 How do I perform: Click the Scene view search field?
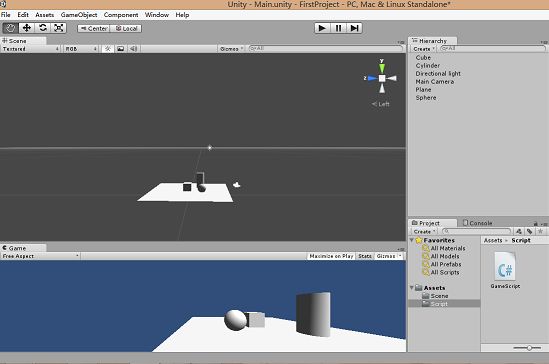(x=326, y=48)
